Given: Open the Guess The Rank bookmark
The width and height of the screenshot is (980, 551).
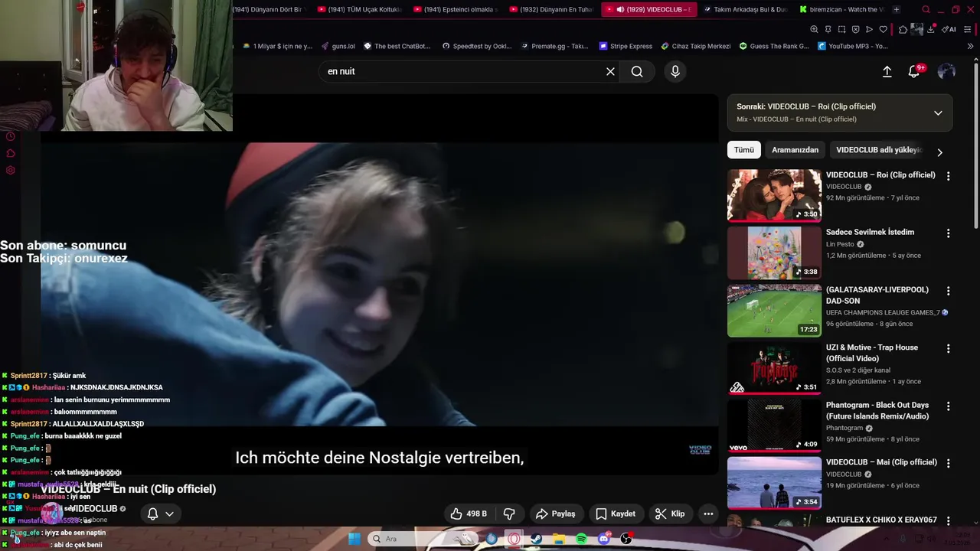Looking at the screenshot, I should click(x=773, y=46).
